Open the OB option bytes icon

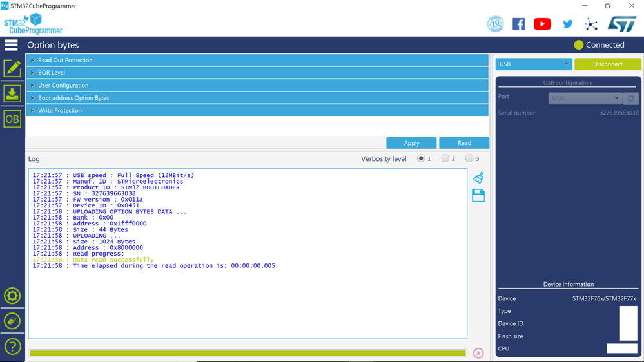pos(12,119)
